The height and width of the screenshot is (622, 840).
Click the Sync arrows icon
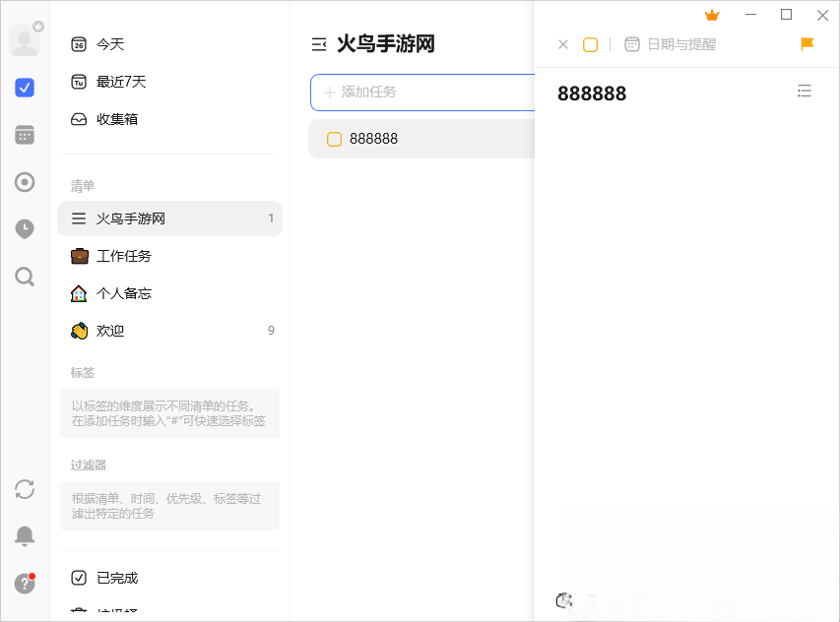click(25, 489)
